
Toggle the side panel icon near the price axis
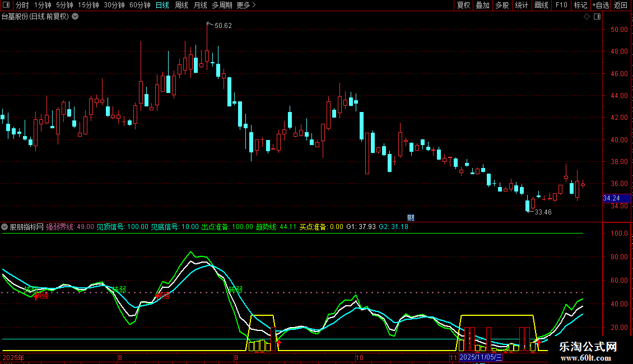click(x=597, y=17)
